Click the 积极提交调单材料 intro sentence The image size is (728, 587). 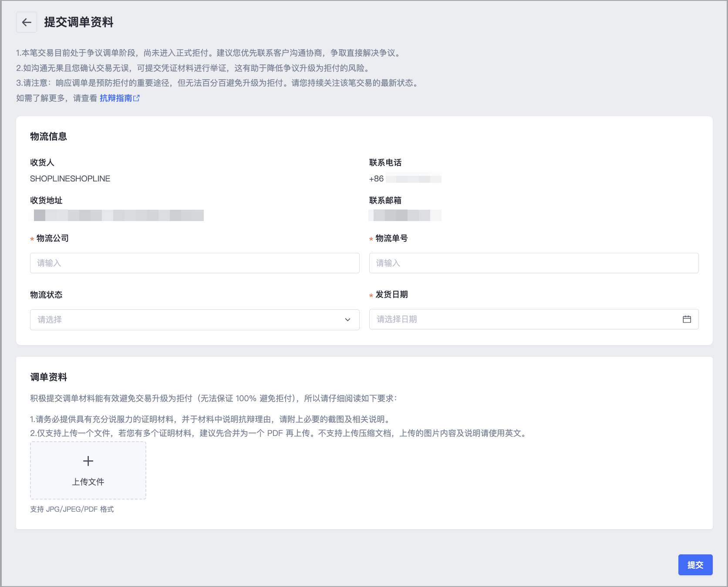click(214, 399)
